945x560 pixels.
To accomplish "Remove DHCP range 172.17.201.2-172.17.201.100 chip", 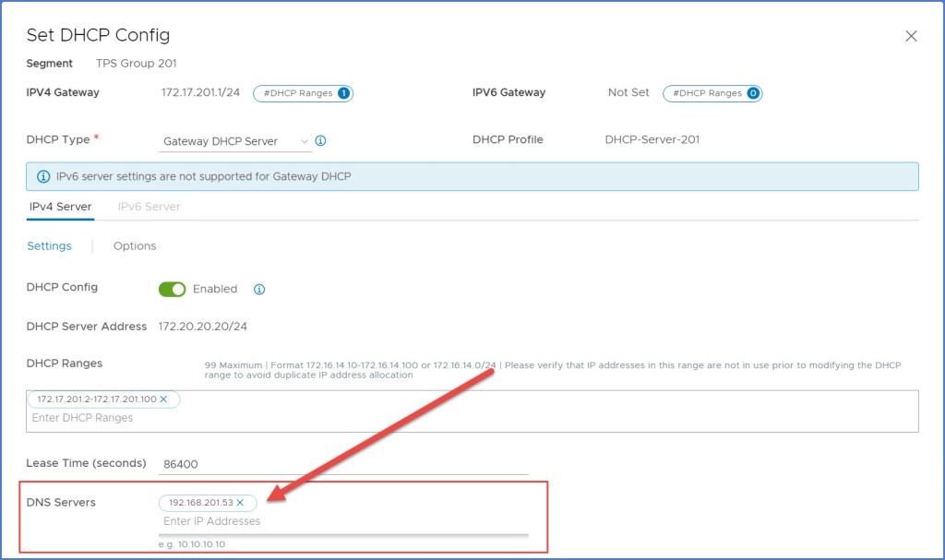I will [163, 399].
